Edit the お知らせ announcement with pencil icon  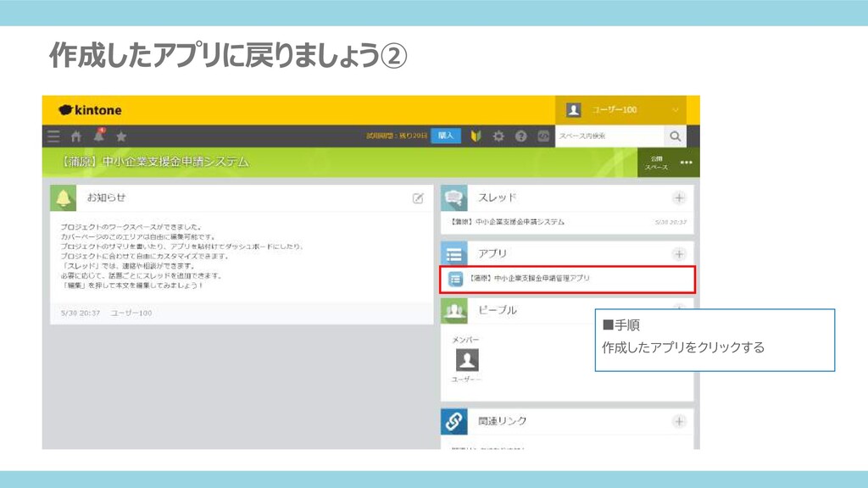point(418,198)
